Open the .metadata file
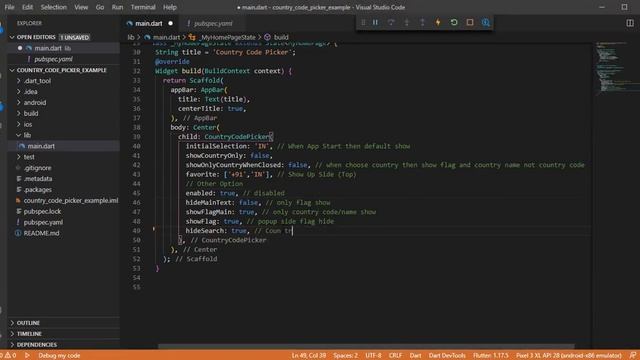Image resolution: width=640 pixels, height=360 pixels. point(38,179)
